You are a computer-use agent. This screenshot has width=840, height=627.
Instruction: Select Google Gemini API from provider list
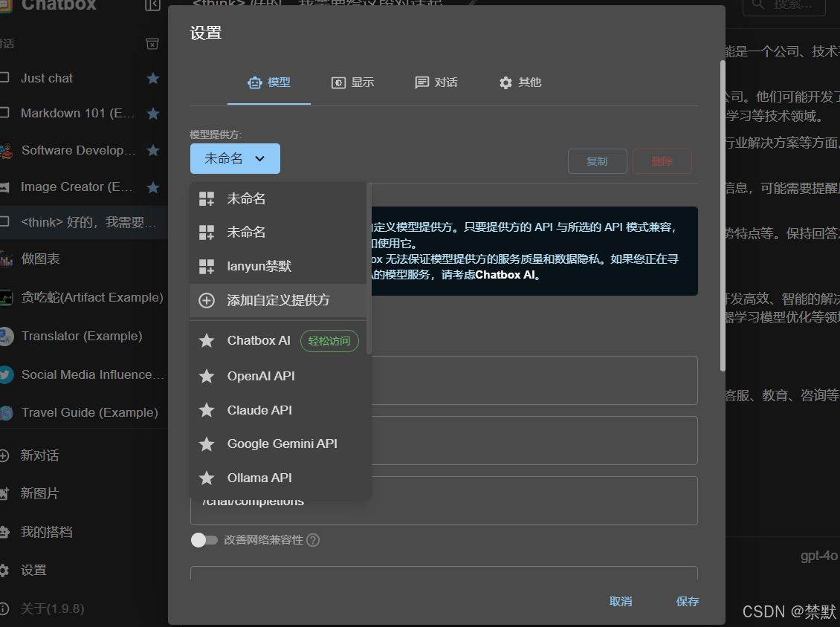pyautogui.click(x=278, y=444)
